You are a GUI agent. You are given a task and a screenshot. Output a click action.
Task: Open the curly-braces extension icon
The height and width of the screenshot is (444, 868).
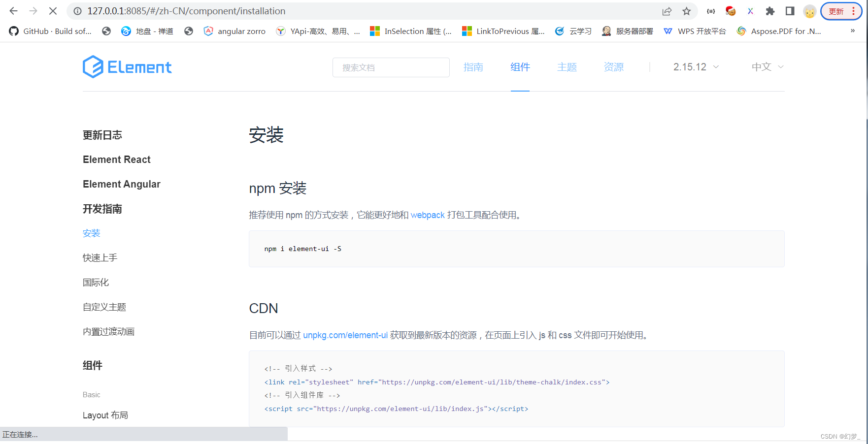coord(711,11)
